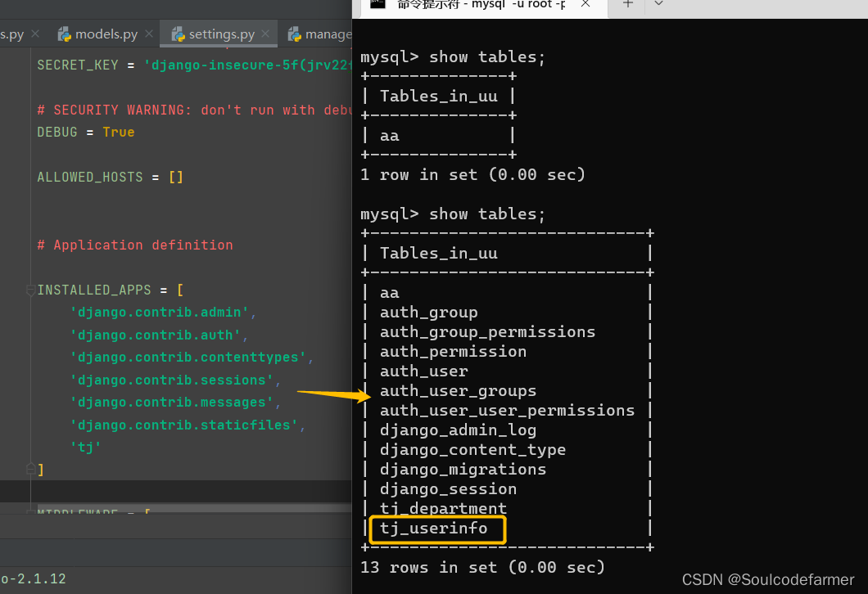This screenshot has width=868, height=594.
Task: Close the mysql command prompt tab
Action: point(585,4)
